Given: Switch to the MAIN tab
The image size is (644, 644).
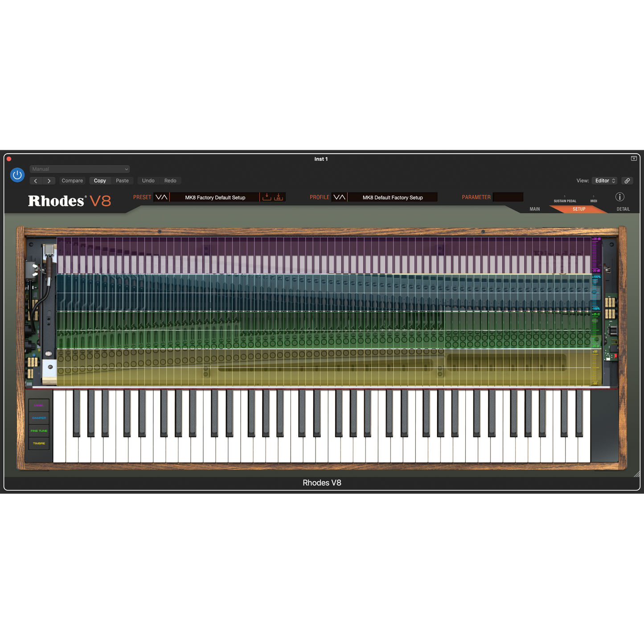Looking at the screenshot, I should tap(534, 209).
